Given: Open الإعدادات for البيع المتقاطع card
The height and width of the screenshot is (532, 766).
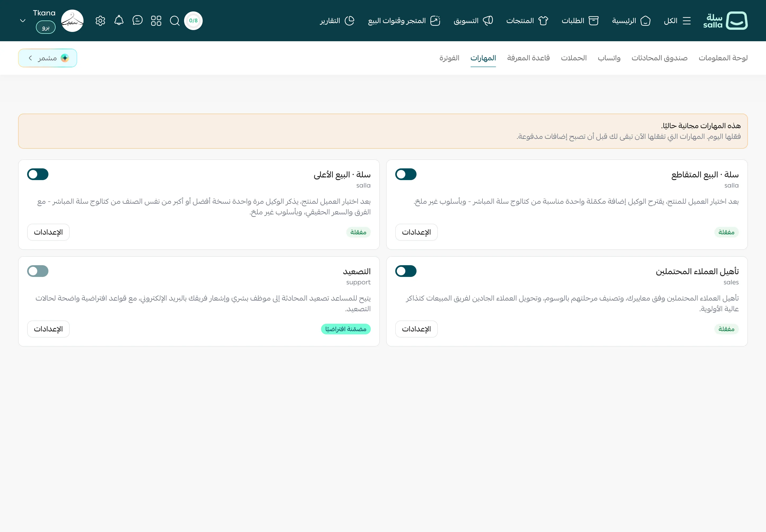Looking at the screenshot, I should [x=416, y=232].
